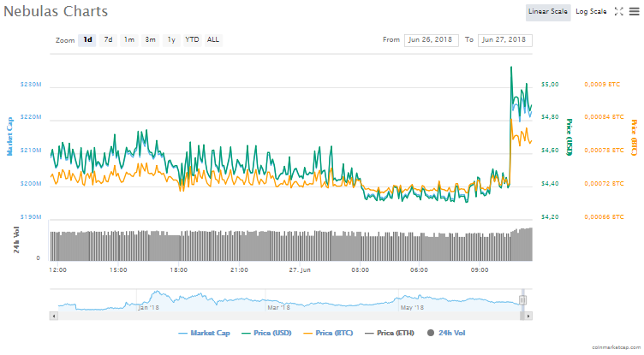Click the $4.20 price axis label
644x355 pixels.
(x=550, y=216)
